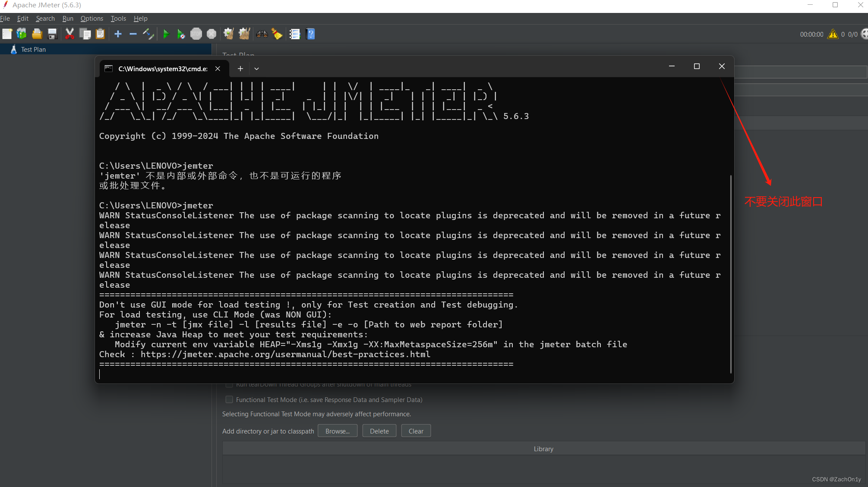Select Test Plan in the tree

pyautogui.click(x=33, y=50)
